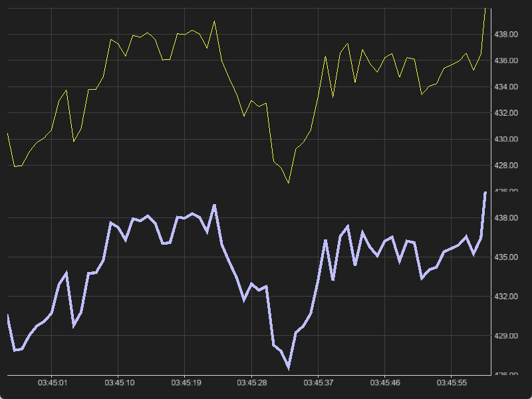Click the 03:45:37 time axis label
532x399 pixels.
(319, 384)
